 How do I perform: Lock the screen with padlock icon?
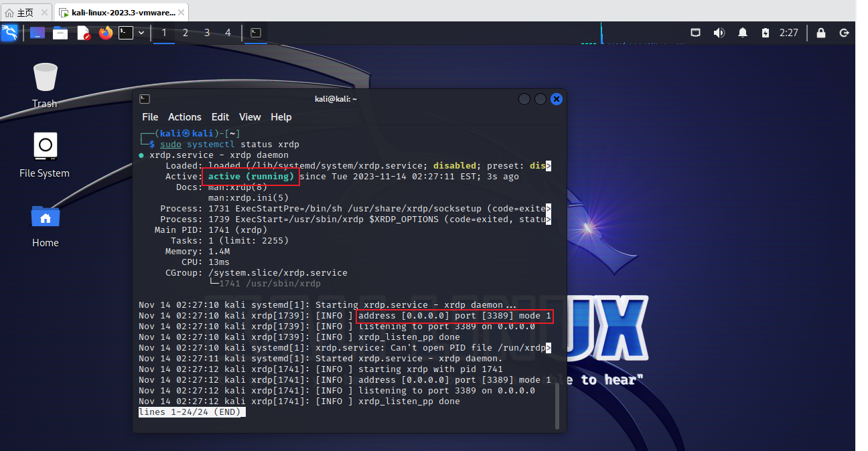[x=821, y=33]
